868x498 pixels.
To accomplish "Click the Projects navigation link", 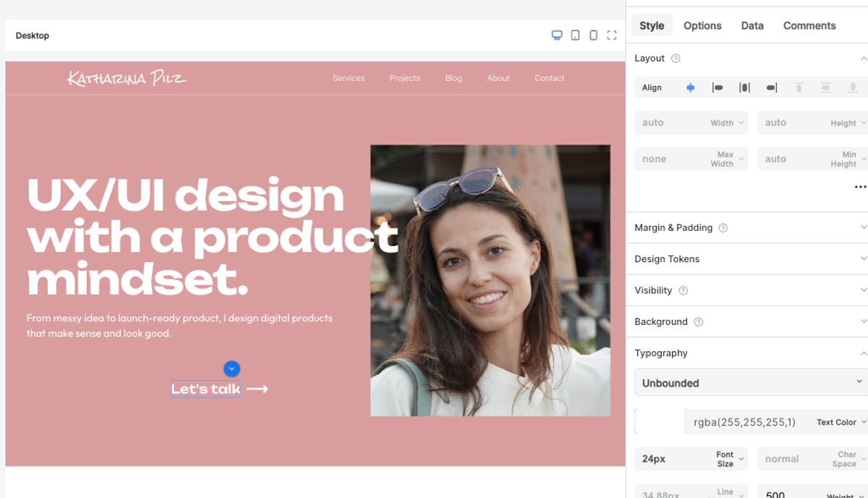I will [404, 78].
